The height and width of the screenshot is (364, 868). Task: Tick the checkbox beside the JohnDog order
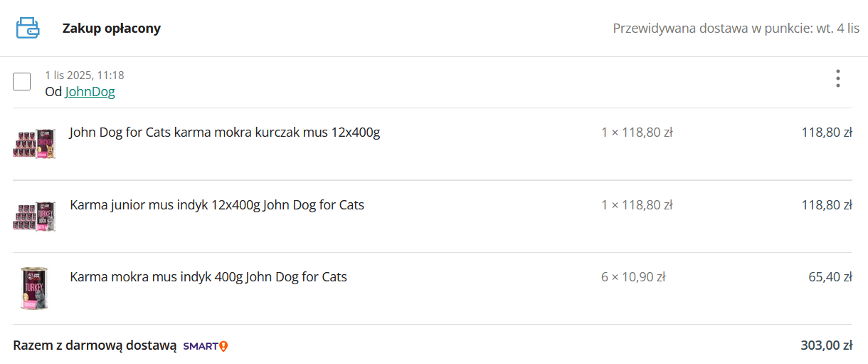coord(22,81)
